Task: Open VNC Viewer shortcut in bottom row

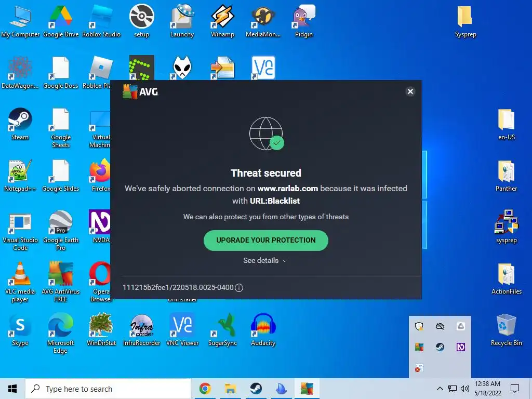Action: pos(182,330)
